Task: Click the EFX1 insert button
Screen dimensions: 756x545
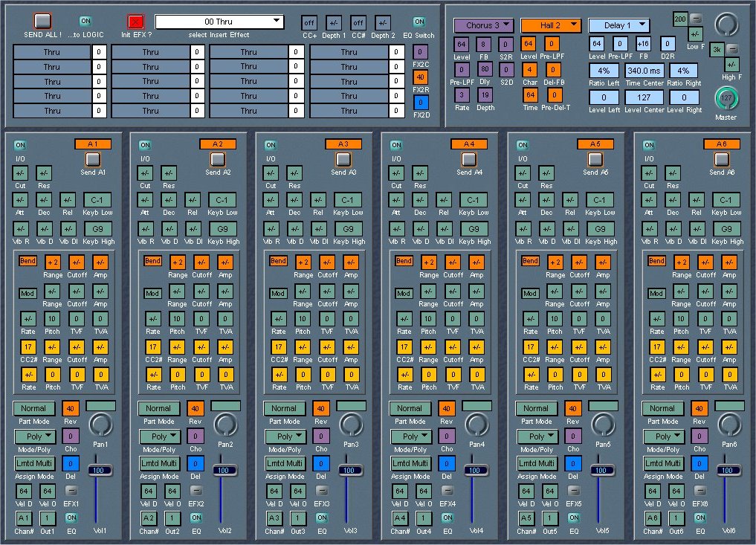Action: point(71,491)
